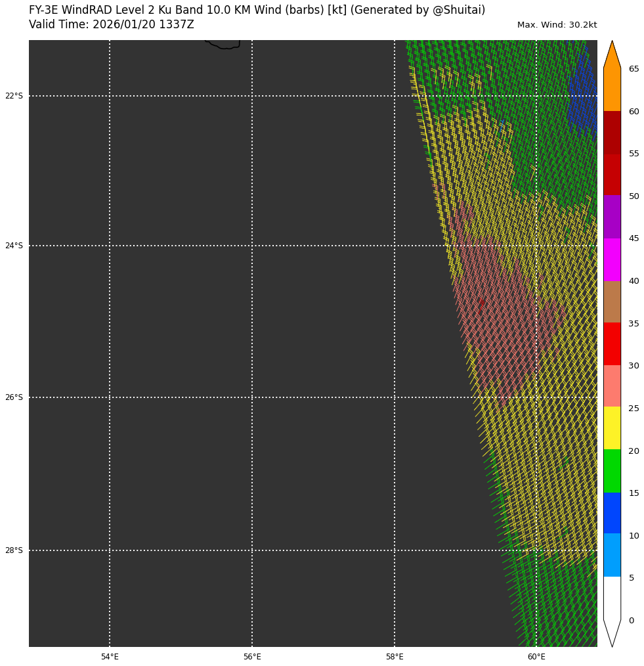The width and height of the screenshot is (644, 666).
Task: Click the magenta 40–45 kt colorbar segment
Action: click(612, 259)
